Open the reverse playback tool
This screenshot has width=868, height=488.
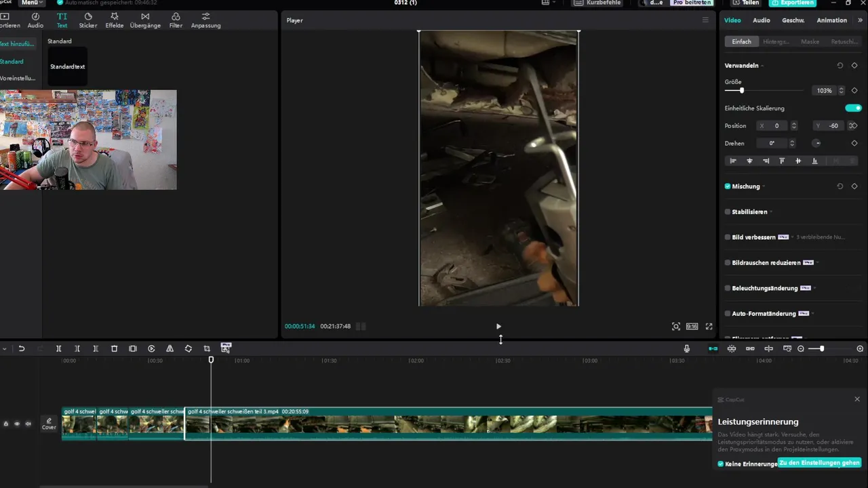click(x=151, y=348)
